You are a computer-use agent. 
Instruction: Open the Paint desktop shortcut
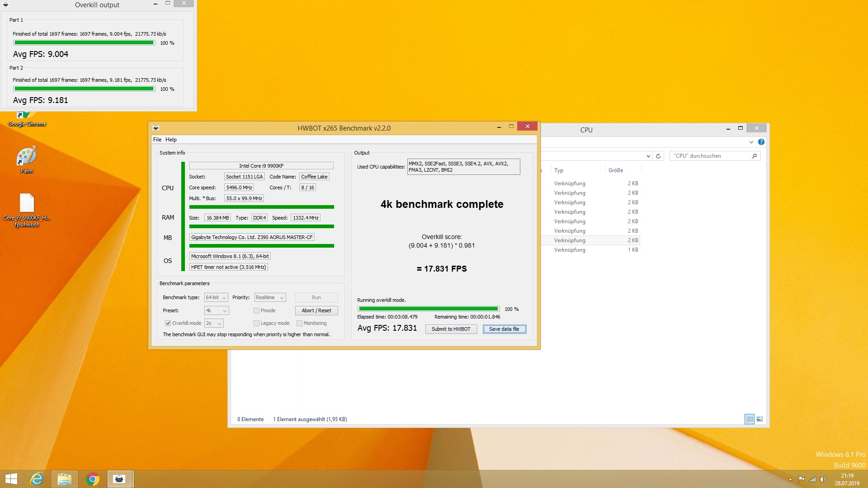coord(27,160)
